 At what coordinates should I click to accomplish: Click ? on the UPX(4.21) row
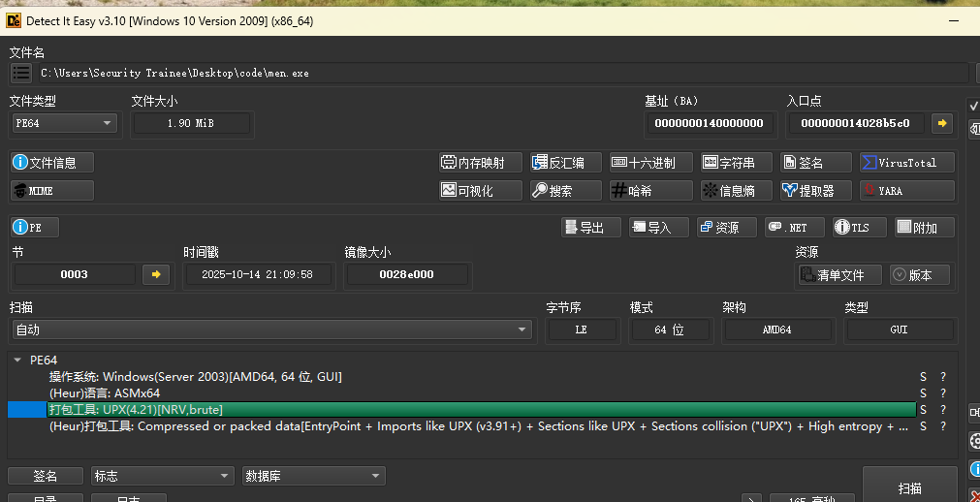pos(943,410)
